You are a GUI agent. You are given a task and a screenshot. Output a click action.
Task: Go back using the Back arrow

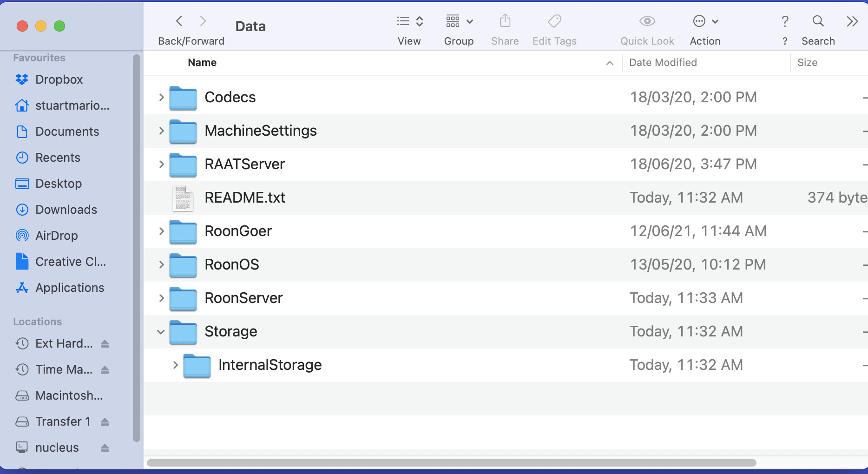pos(179,21)
